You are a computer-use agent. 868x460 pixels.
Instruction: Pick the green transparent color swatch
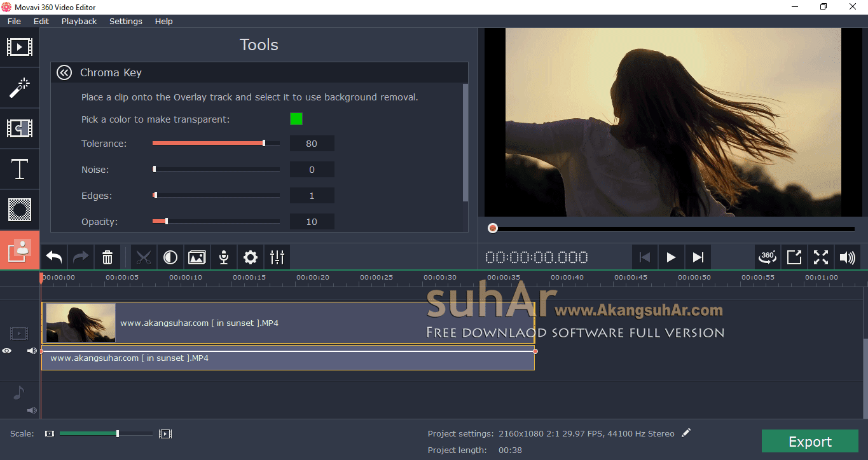pyautogui.click(x=296, y=119)
